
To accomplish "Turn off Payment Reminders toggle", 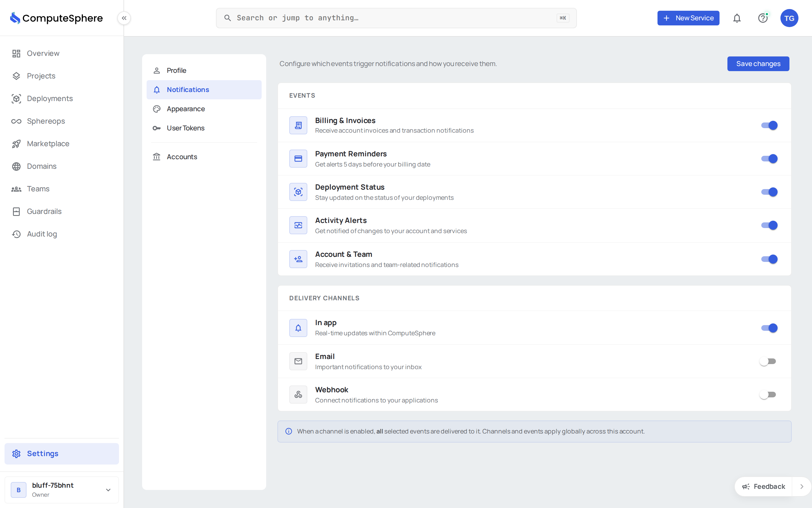I will 769,159.
